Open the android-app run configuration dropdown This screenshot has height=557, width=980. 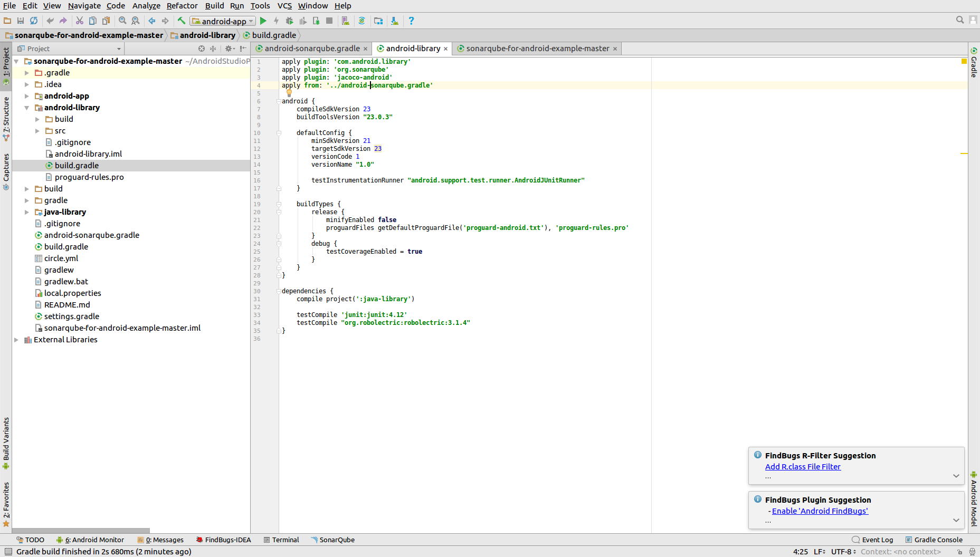[223, 21]
